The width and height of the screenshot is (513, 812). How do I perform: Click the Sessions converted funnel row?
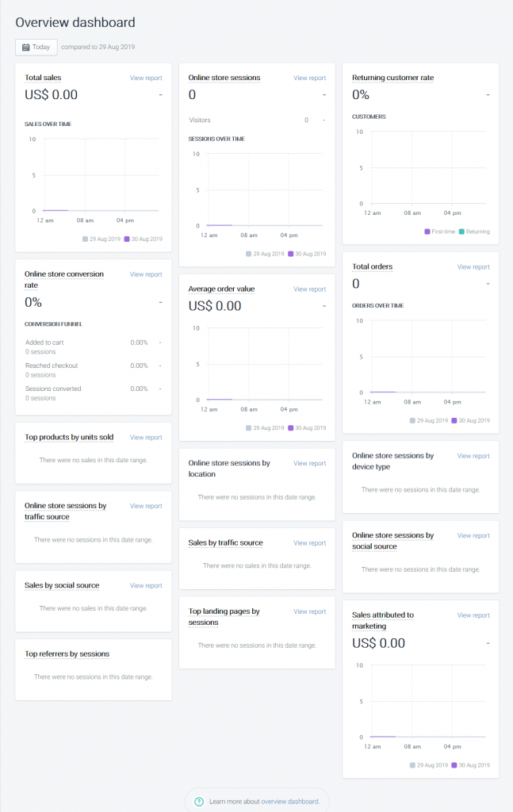tap(94, 393)
